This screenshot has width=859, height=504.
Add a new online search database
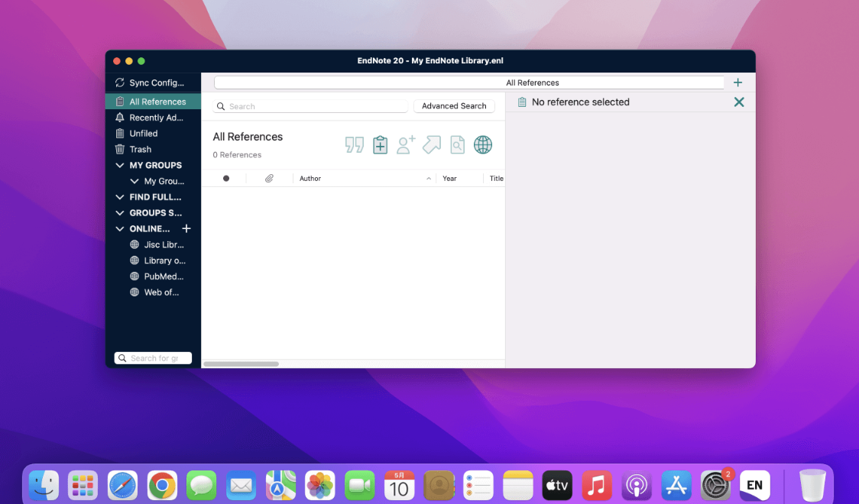coord(186,228)
